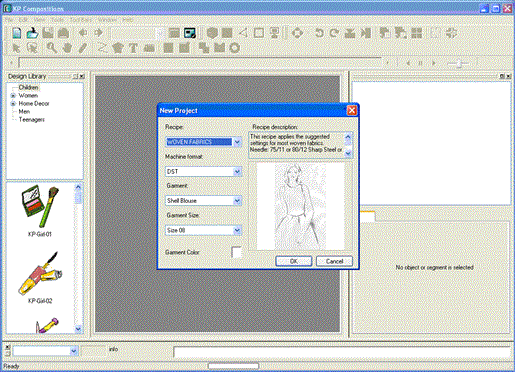The width and height of the screenshot is (515, 372).
Task: Open the Tools menu
Action: click(57, 20)
